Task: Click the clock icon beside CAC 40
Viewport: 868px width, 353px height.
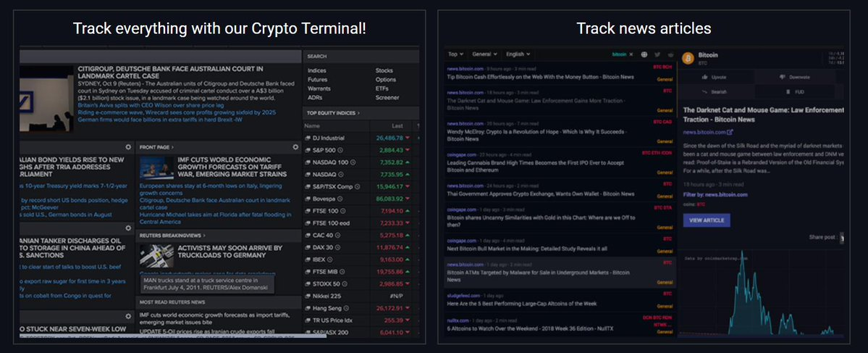Action: tap(338, 235)
